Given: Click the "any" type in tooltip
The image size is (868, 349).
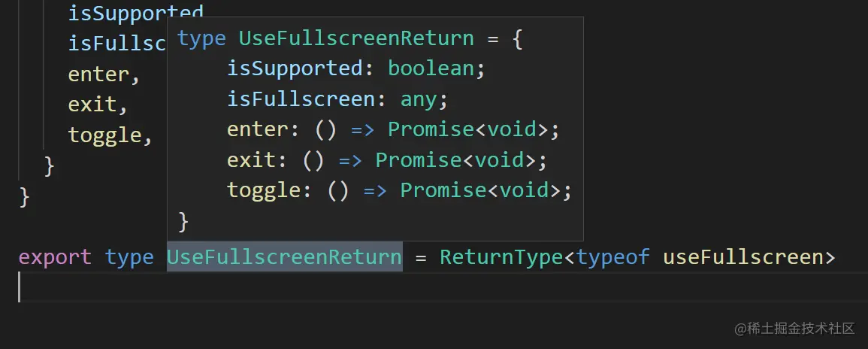Looking at the screenshot, I should [419, 99].
